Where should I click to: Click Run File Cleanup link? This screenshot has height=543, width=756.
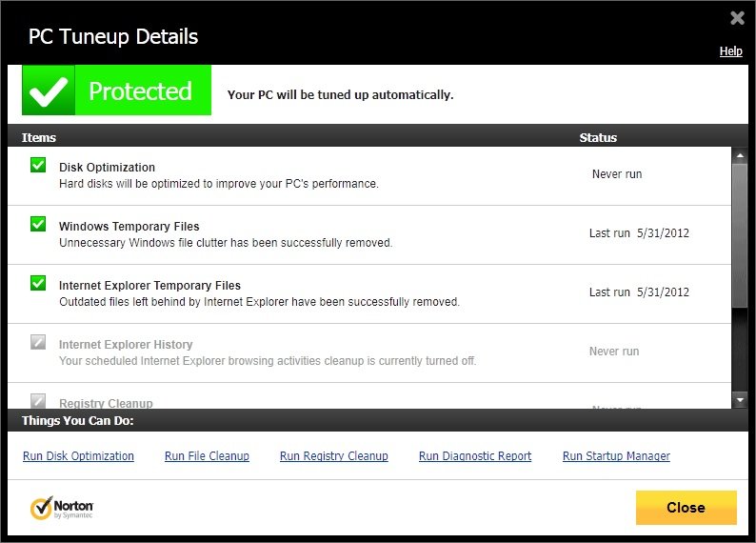pos(207,456)
